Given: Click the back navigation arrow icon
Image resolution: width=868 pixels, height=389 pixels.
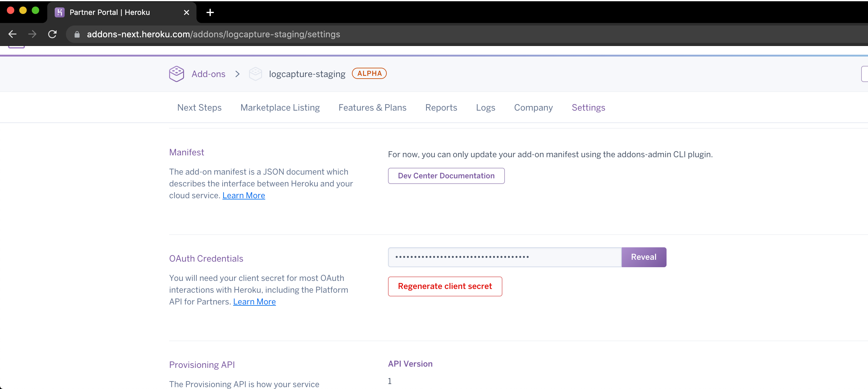Looking at the screenshot, I should click(12, 34).
